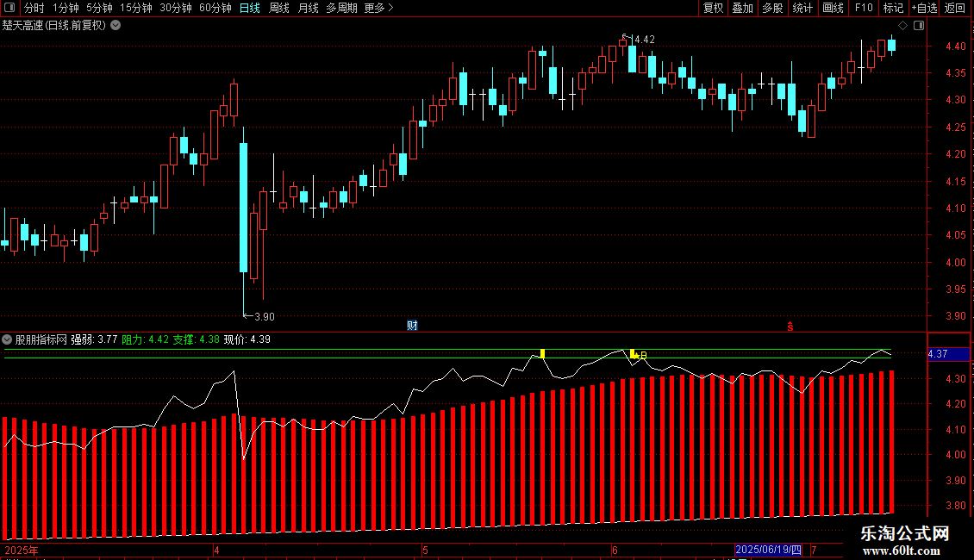Switch to the 月线 monthly chart

(x=308, y=8)
